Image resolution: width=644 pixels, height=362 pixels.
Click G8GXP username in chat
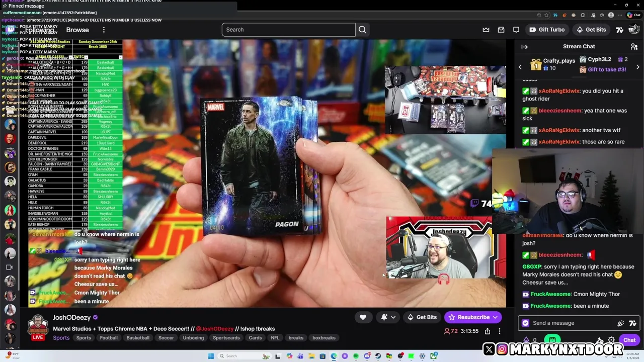coord(531,266)
